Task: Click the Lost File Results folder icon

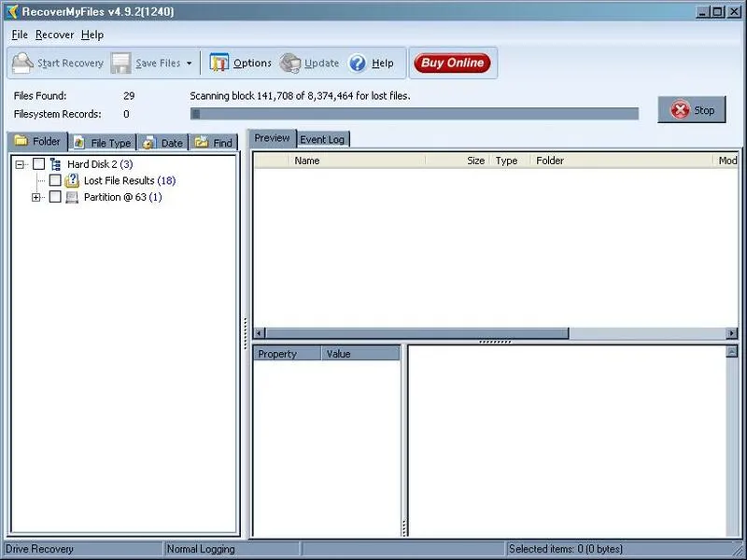Action: point(72,180)
